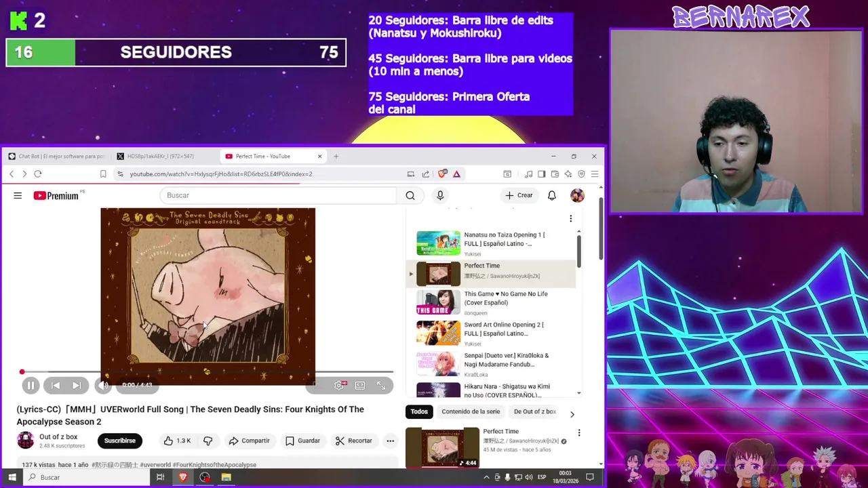This screenshot has width=868, height=488.
Task: Seek on the video progress bar
Action: [206, 371]
